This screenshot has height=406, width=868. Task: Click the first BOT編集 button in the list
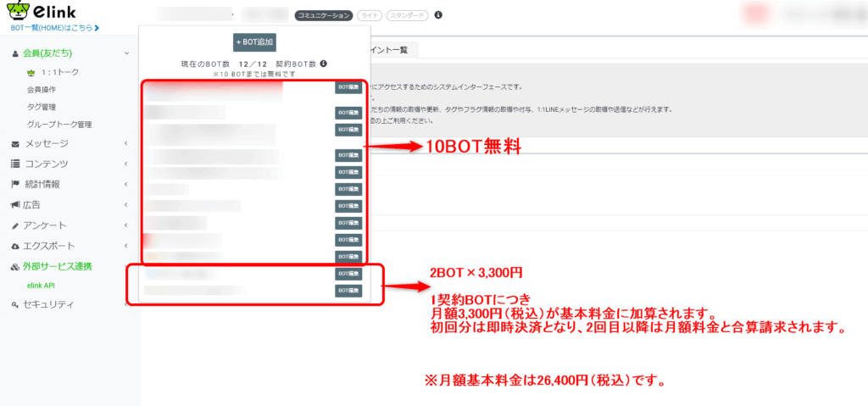(x=348, y=86)
